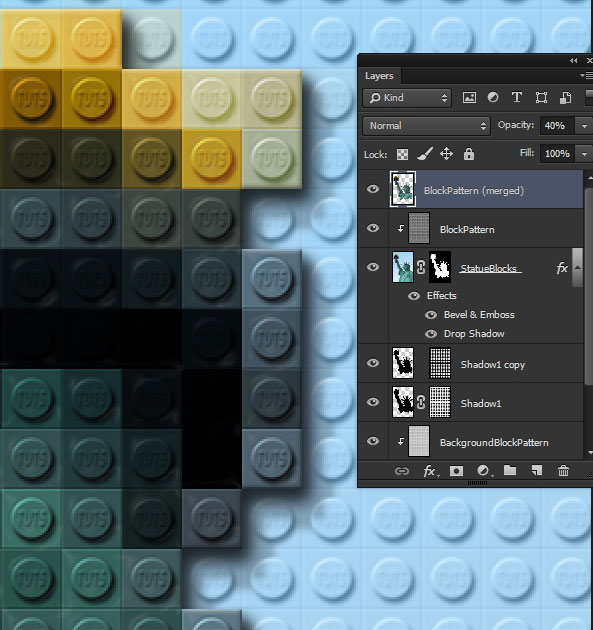Lock transparent pixels icon
Screen dimensions: 593x630
403,154
